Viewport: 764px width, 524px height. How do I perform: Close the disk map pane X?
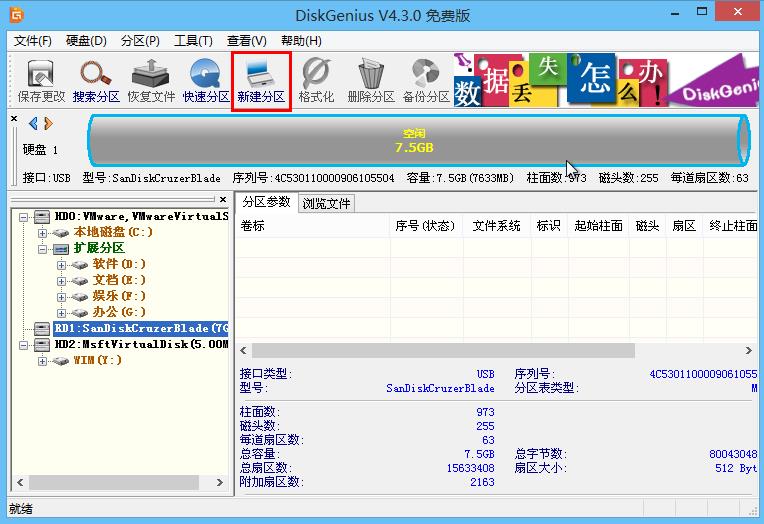[x=14, y=118]
